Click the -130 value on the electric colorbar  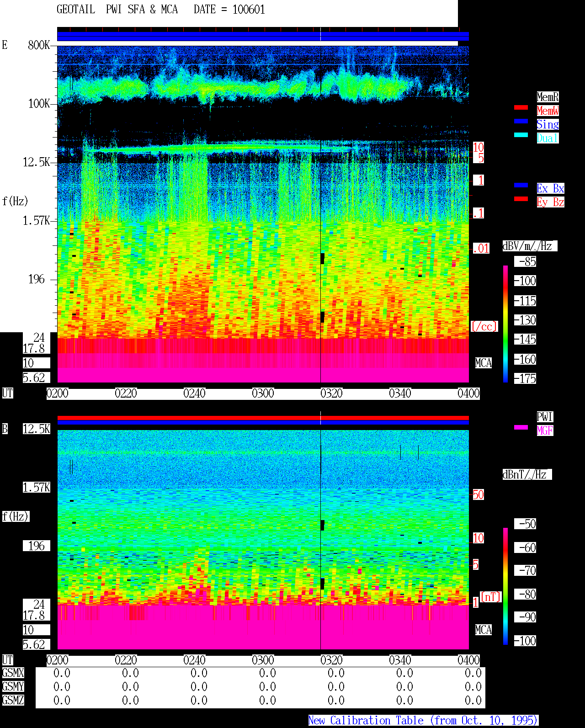pyautogui.click(x=525, y=320)
